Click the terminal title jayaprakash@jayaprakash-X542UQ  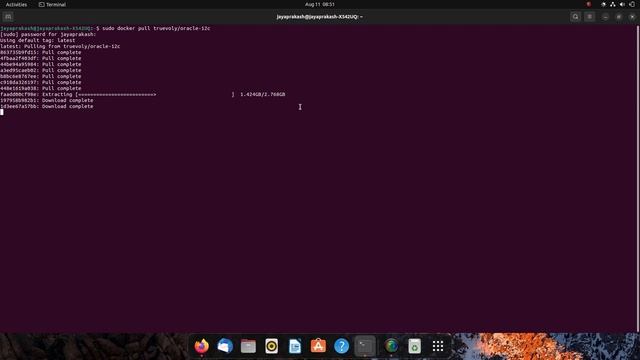(x=320, y=17)
